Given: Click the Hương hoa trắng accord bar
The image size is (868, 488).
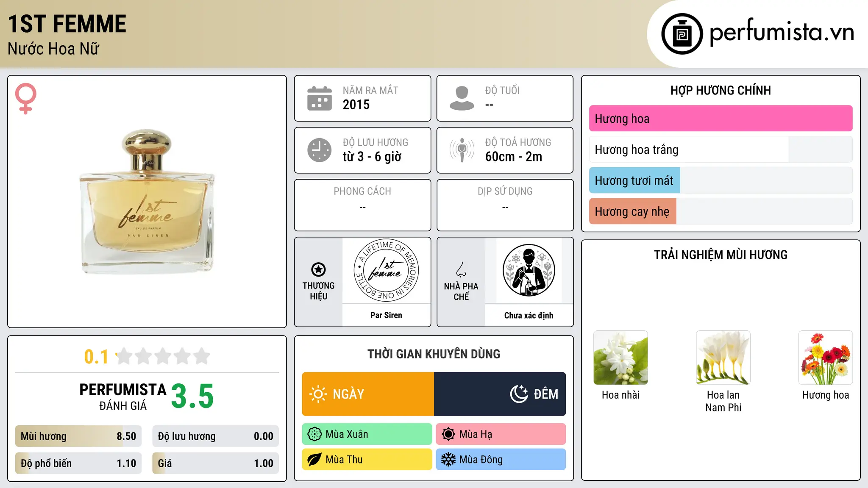Looking at the screenshot, I should click(721, 150).
